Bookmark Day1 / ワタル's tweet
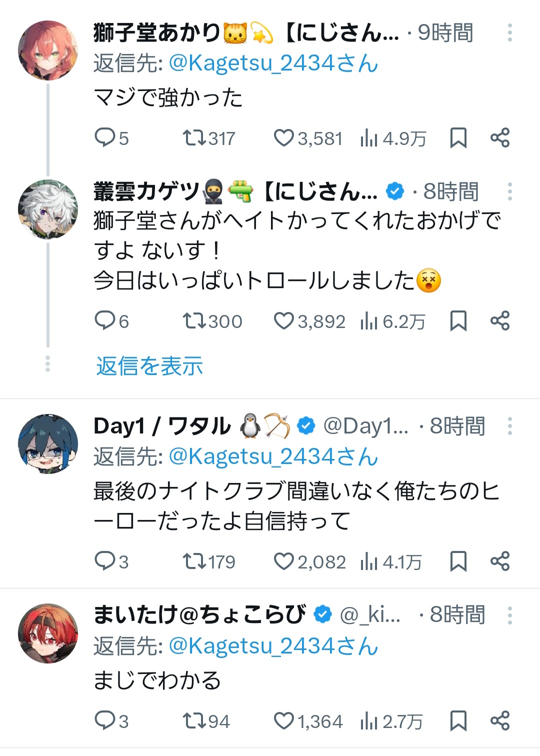Screen dimensions: 540x756 (458, 561)
